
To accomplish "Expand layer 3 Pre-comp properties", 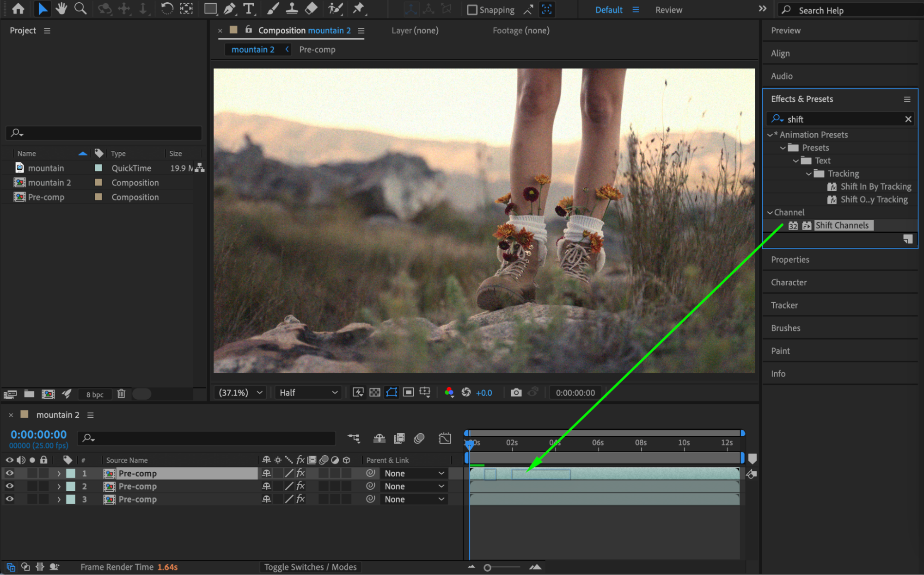I will pyautogui.click(x=59, y=499).
